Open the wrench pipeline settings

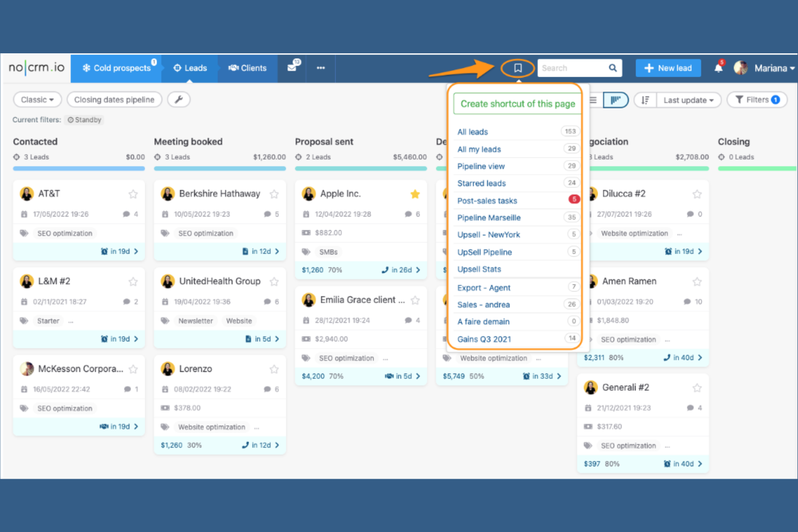click(179, 99)
